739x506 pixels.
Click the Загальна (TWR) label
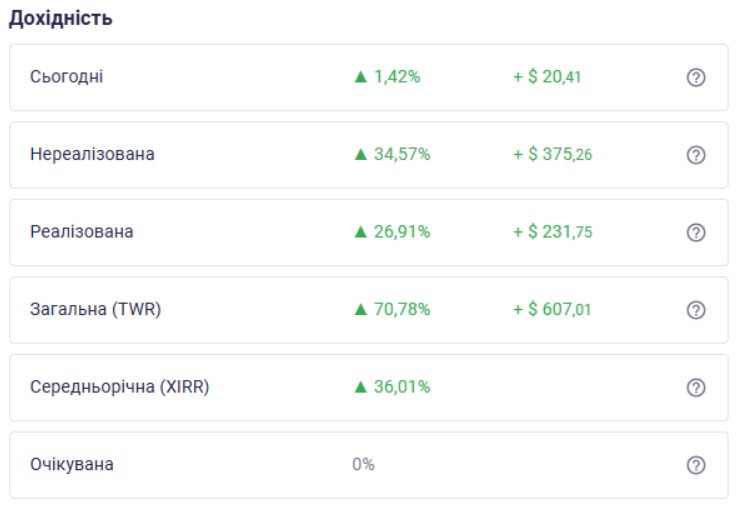pyautogui.click(x=95, y=310)
